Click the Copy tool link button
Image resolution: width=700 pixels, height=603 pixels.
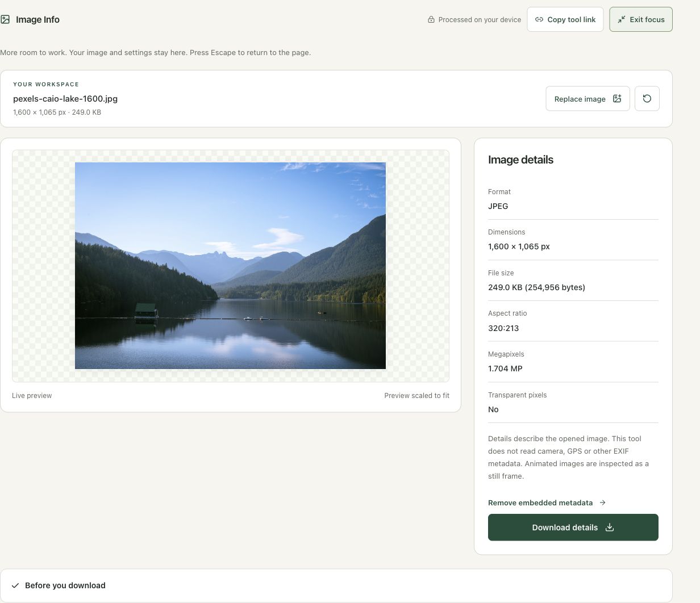pyautogui.click(x=565, y=19)
